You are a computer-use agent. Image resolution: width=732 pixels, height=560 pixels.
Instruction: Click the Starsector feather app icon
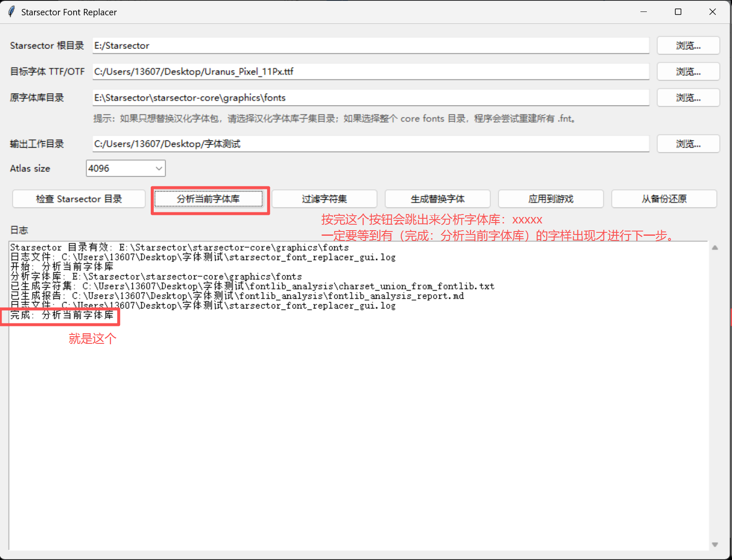pos(12,11)
